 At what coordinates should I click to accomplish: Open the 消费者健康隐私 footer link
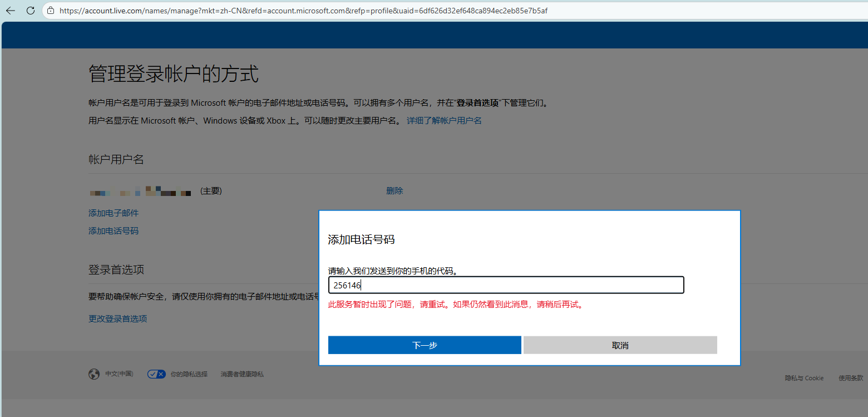[x=242, y=374]
